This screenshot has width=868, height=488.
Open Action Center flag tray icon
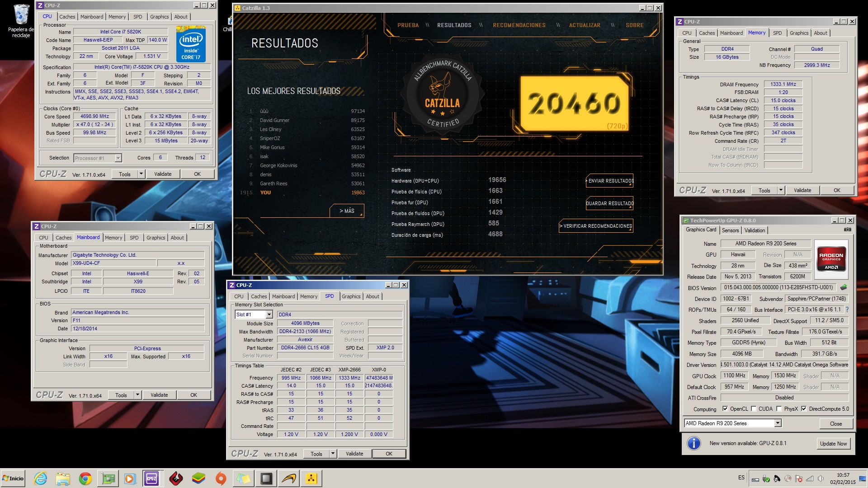tap(799, 479)
